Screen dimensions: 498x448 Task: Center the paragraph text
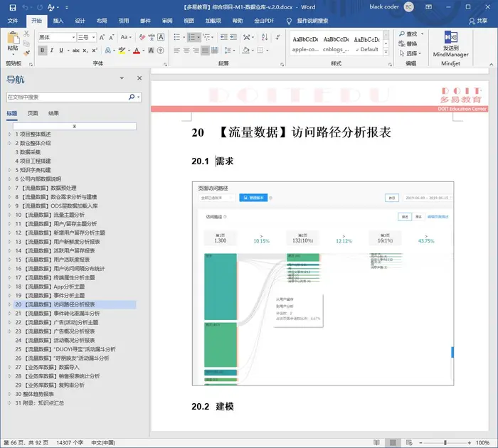pos(186,50)
